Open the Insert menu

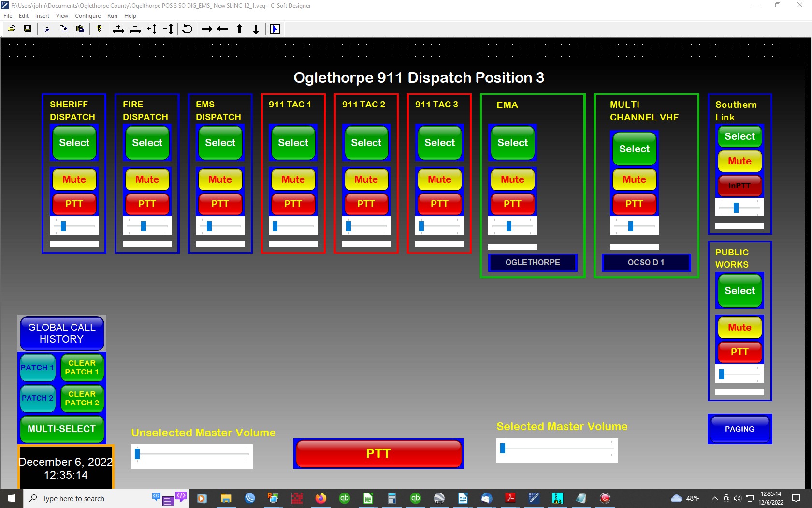pyautogui.click(x=42, y=16)
